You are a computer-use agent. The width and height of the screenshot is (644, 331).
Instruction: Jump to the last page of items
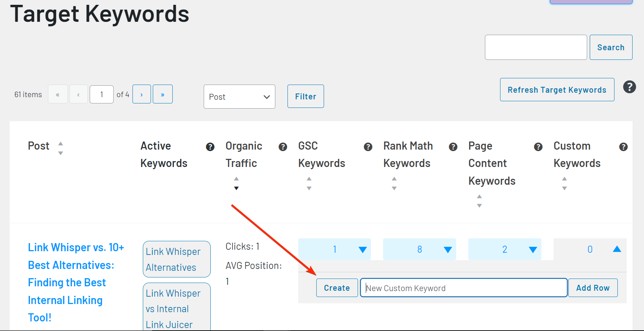162,94
